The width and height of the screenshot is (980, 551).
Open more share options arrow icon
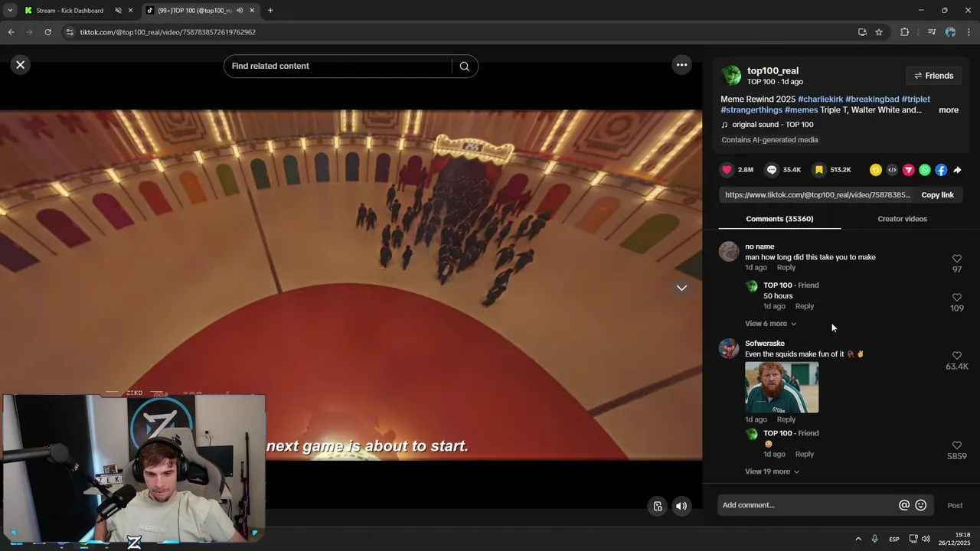point(957,170)
